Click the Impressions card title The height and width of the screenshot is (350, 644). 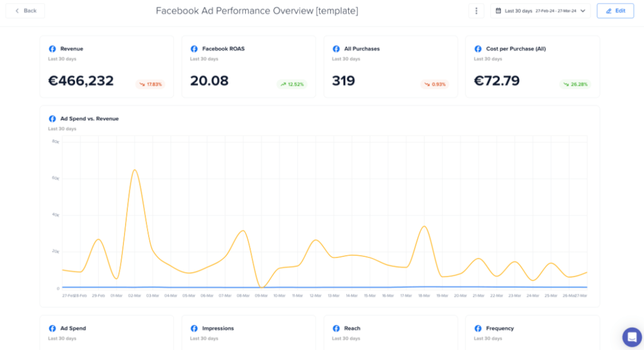(218, 328)
